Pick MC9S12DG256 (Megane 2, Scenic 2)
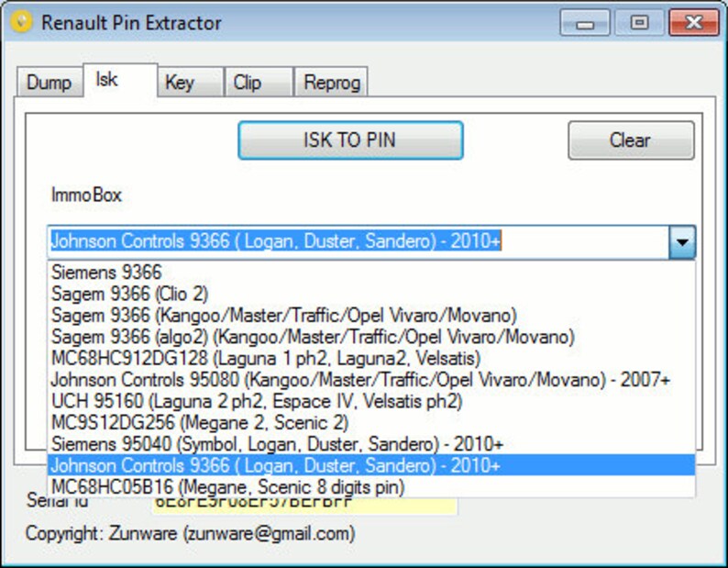This screenshot has width=728, height=568. (371, 422)
